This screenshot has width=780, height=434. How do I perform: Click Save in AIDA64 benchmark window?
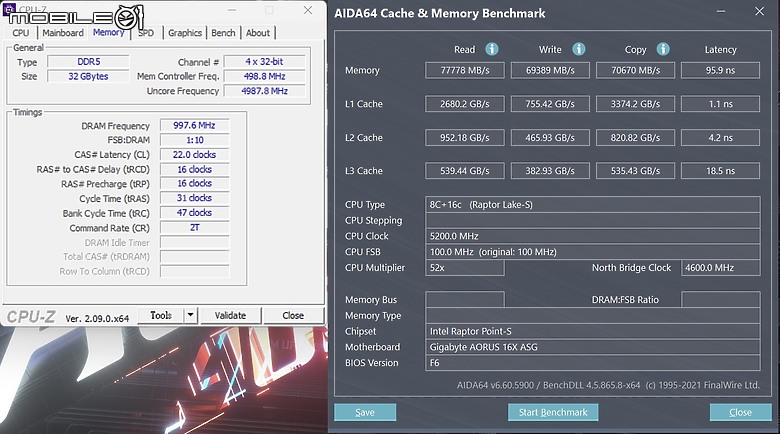click(x=365, y=412)
